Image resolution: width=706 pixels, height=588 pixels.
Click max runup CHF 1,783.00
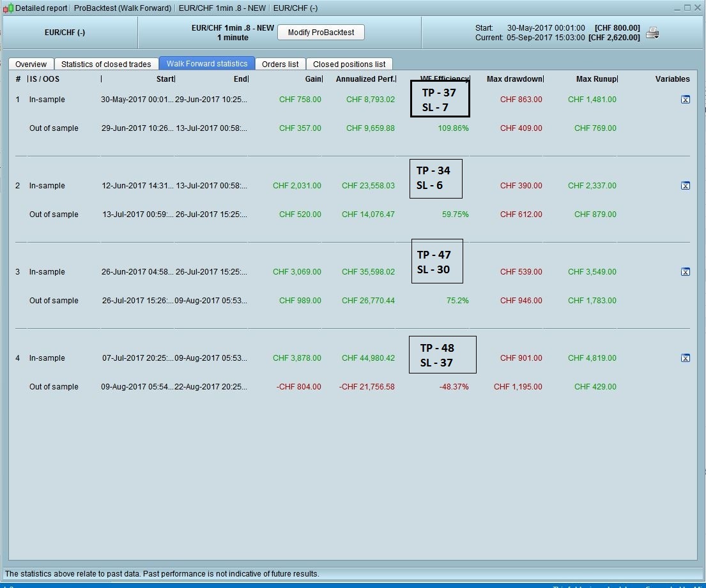[x=592, y=301]
